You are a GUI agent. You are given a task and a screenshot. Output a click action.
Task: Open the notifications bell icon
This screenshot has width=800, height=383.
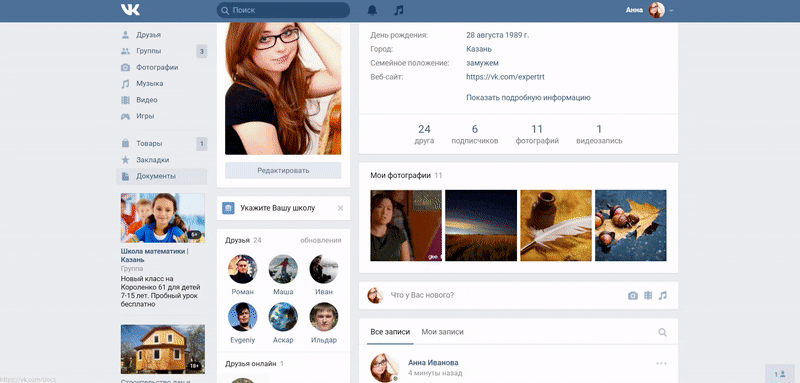tap(372, 10)
